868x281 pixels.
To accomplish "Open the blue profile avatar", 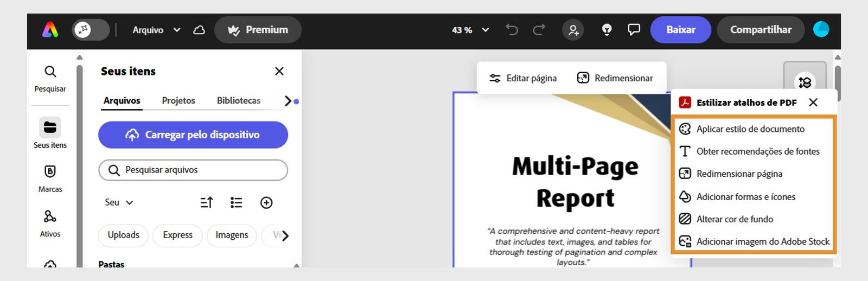I will click(x=821, y=29).
